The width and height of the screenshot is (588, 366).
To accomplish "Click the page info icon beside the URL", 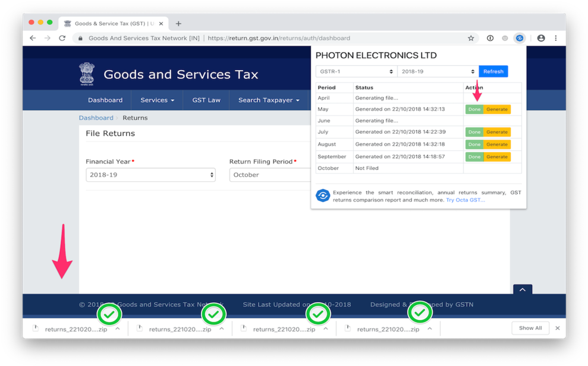I will click(x=489, y=37).
